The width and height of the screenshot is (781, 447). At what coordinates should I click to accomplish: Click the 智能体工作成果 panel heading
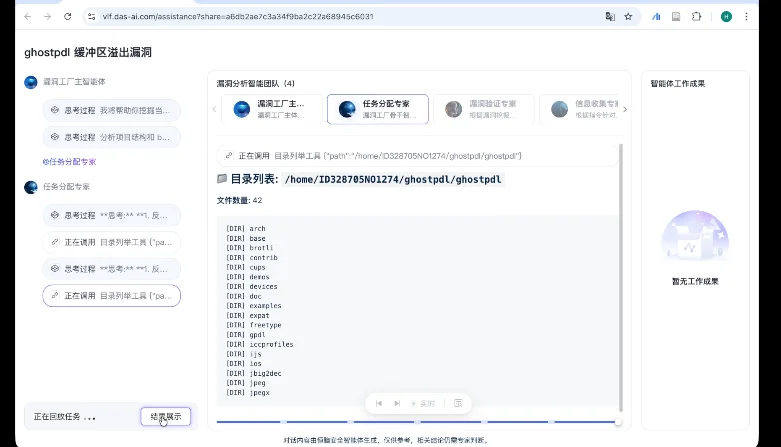[677, 84]
